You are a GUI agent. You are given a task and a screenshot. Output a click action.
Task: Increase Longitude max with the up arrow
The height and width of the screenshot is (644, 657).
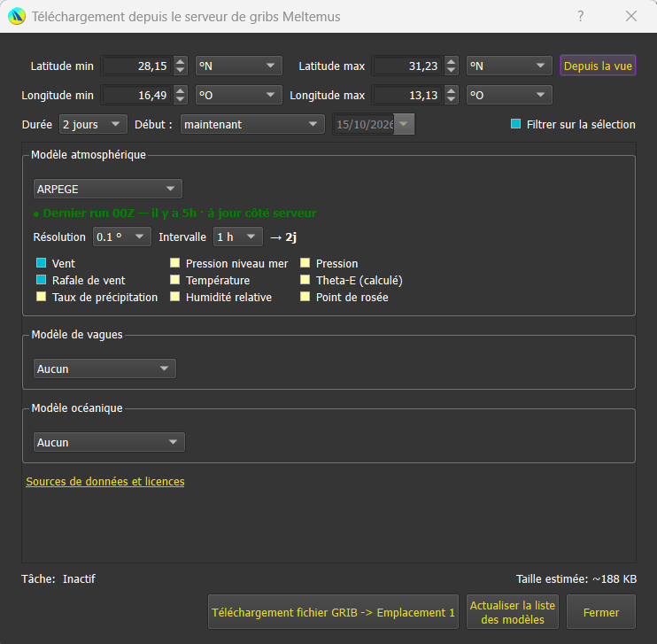(x=451, y=90)
